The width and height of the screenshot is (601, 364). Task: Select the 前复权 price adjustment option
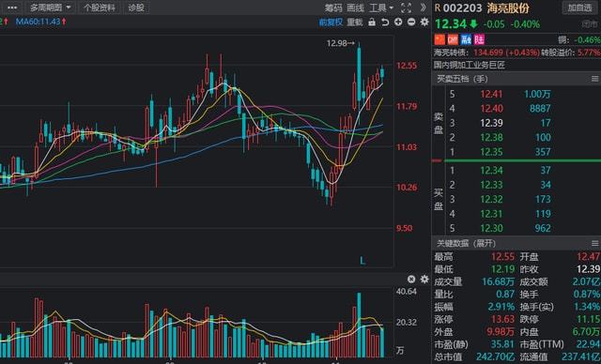pos(331,23)
